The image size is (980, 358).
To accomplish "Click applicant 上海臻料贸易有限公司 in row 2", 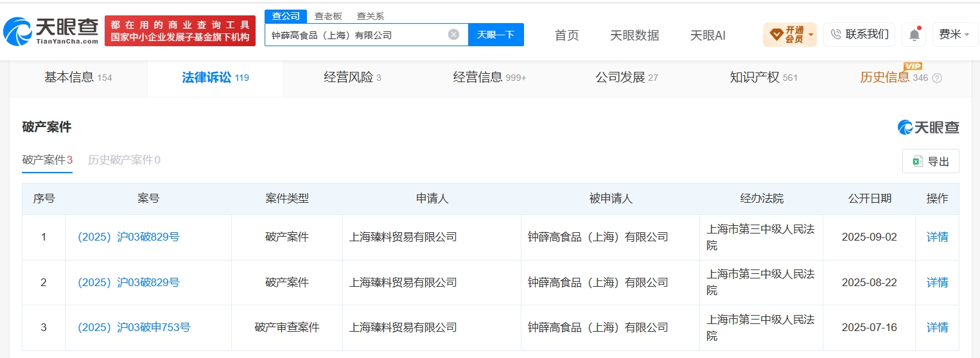I will coord(403,282).
